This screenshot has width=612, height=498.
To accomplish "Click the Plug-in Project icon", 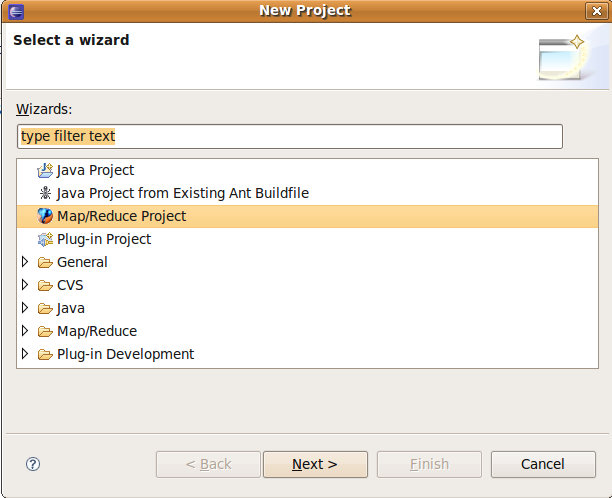I will 44,240.
